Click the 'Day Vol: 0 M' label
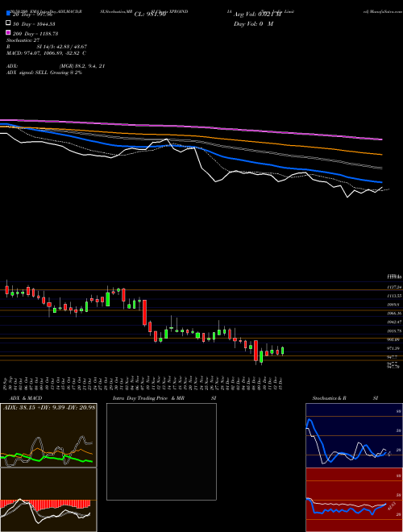Image resolution: width=403 pixels, height=532 pixels. [x=253, y=24]
